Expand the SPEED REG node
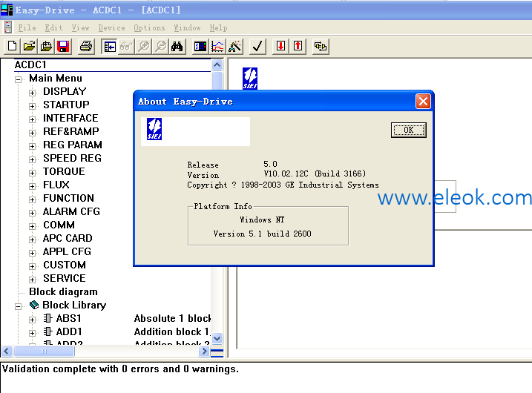This screenshot has height=393, width=532. coord(32,159)
